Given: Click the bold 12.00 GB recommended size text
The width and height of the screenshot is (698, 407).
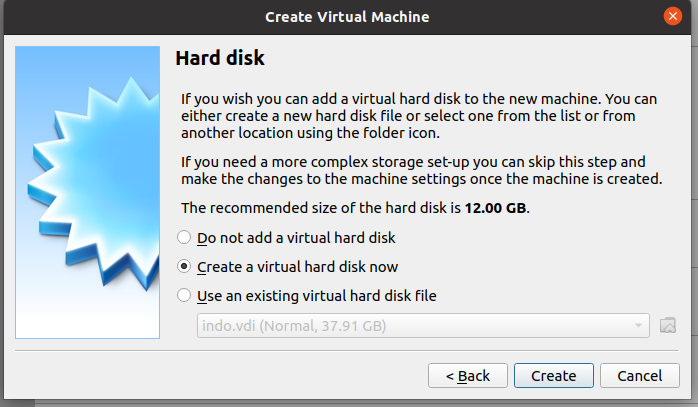Looking at the screenshot, I should click(x=495, y=208).
